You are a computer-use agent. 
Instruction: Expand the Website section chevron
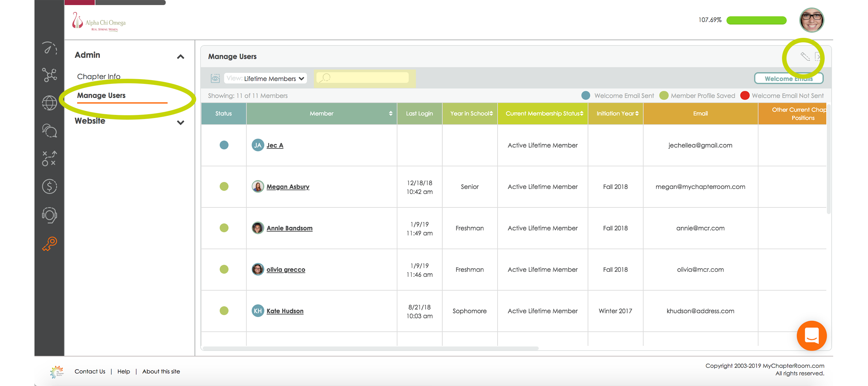[x=180, y=122]
